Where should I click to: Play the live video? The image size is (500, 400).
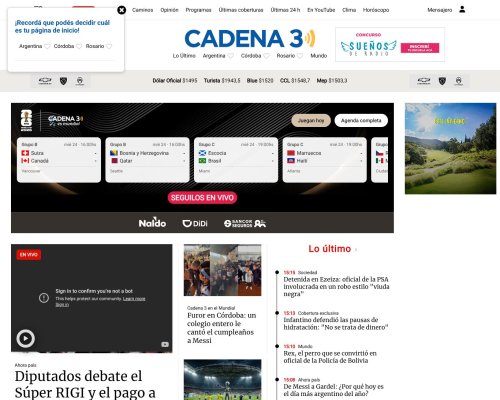26,338
